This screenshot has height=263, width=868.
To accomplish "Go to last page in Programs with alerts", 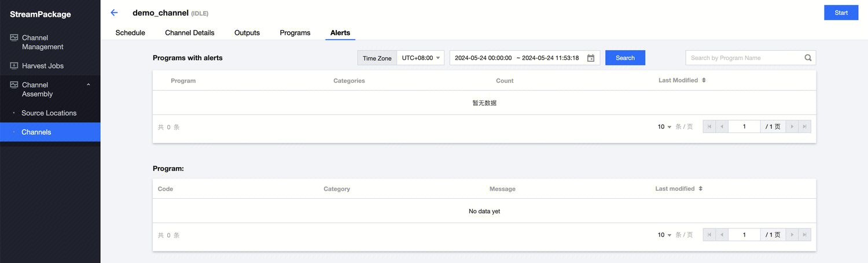I will (x=804, y=127).
